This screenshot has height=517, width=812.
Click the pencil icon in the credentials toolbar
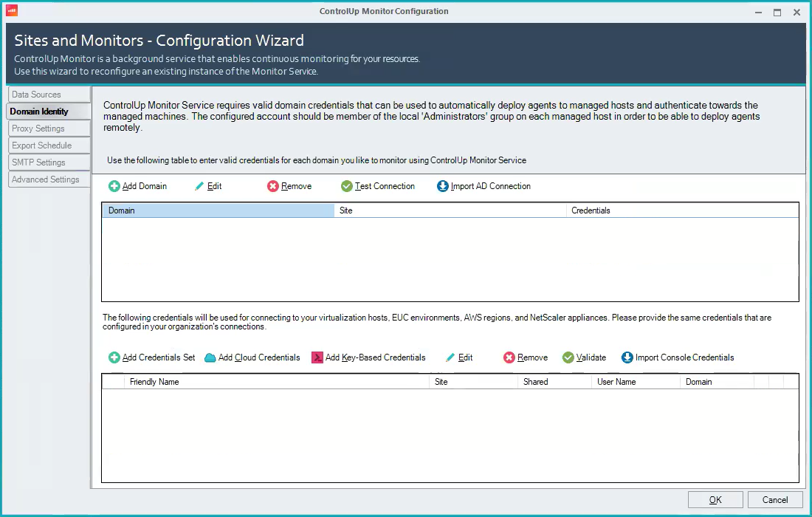click(450, 357)
